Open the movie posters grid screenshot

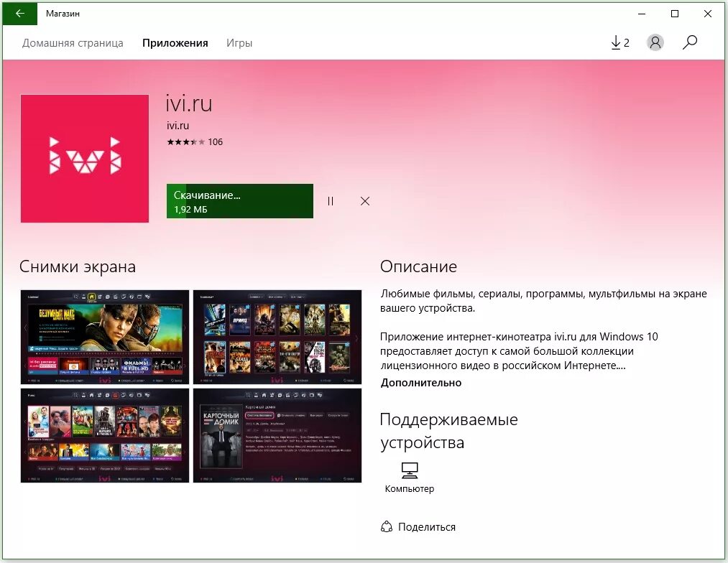click(x=277, y=337)
